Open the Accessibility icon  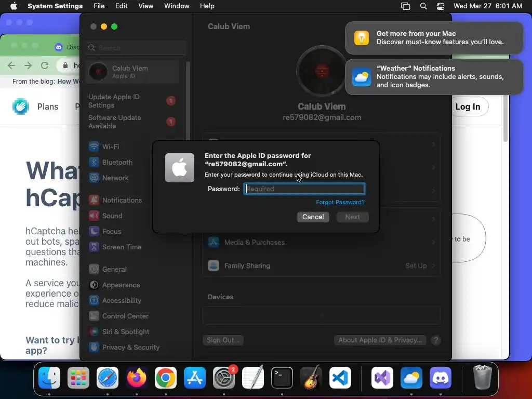coord(94,301)
